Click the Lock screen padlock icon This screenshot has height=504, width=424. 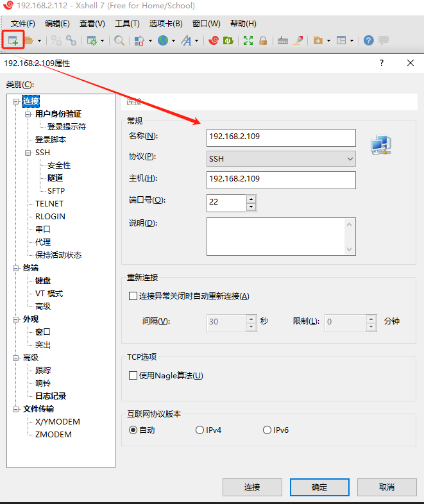coord(263,40)
